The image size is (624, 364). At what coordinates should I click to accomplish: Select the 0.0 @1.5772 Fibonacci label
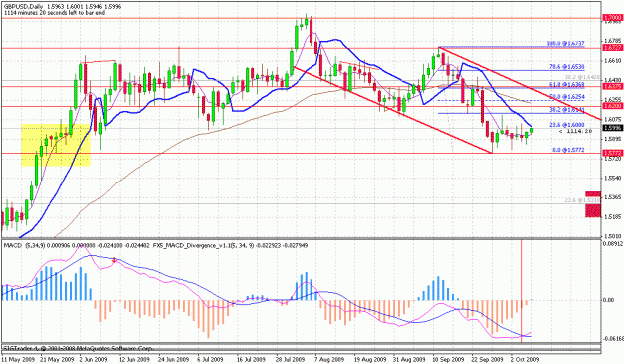pyautogui.click(x=568, y=150)
